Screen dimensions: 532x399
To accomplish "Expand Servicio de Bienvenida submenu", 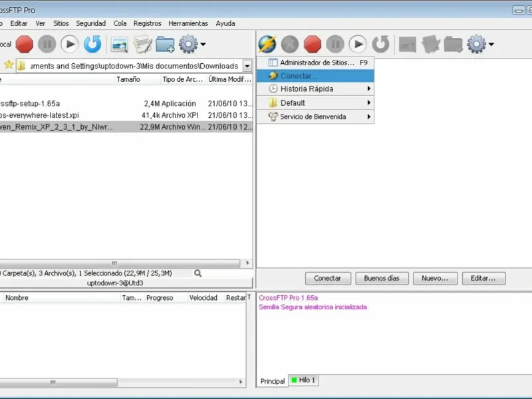I will [315, 117].
